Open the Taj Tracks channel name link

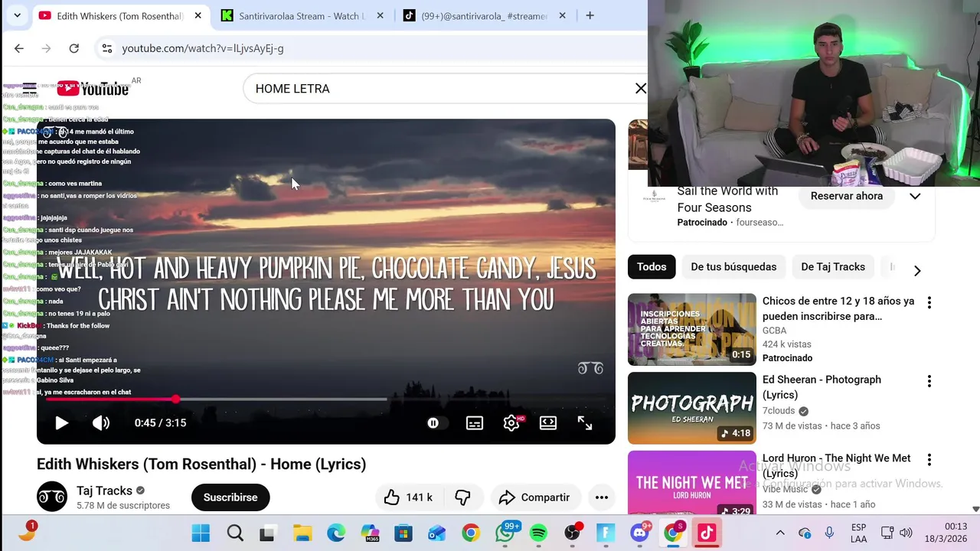pyautogui.click(x=104, y=491)
